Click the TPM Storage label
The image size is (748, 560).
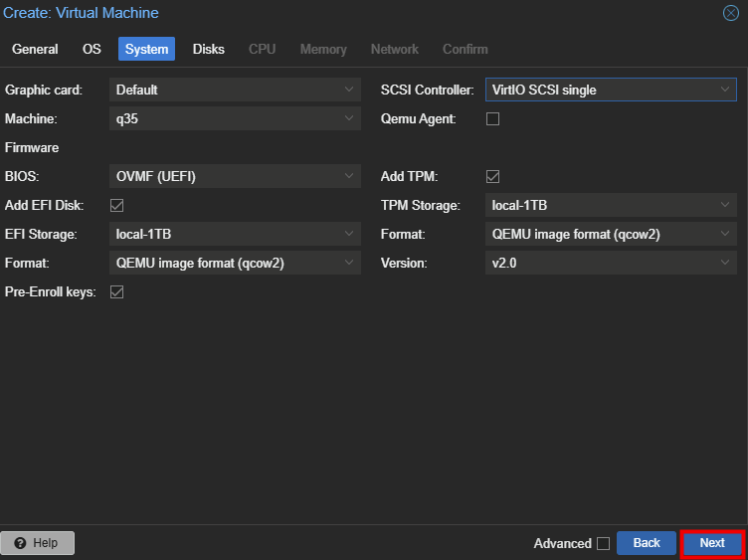click(x=421, y=205)
